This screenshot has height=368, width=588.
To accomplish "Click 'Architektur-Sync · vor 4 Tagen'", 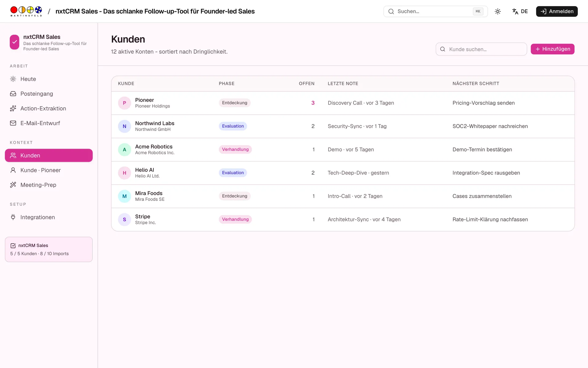I will click(x=364, y=220).
